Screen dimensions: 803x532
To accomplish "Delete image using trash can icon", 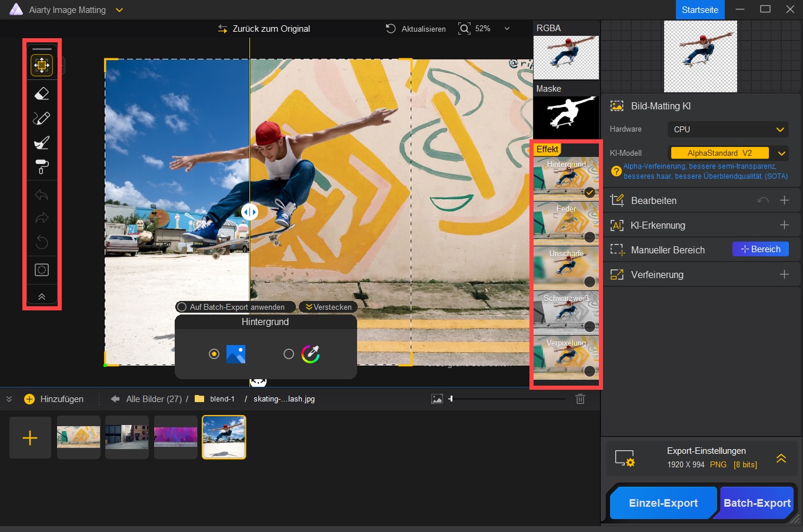I will coord(580,399).
